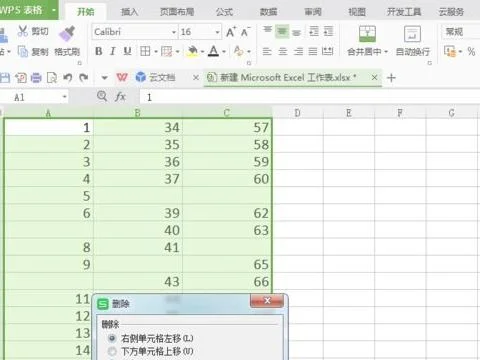
Task: Click the Save icon in quick toolbar
Action: 5,78
